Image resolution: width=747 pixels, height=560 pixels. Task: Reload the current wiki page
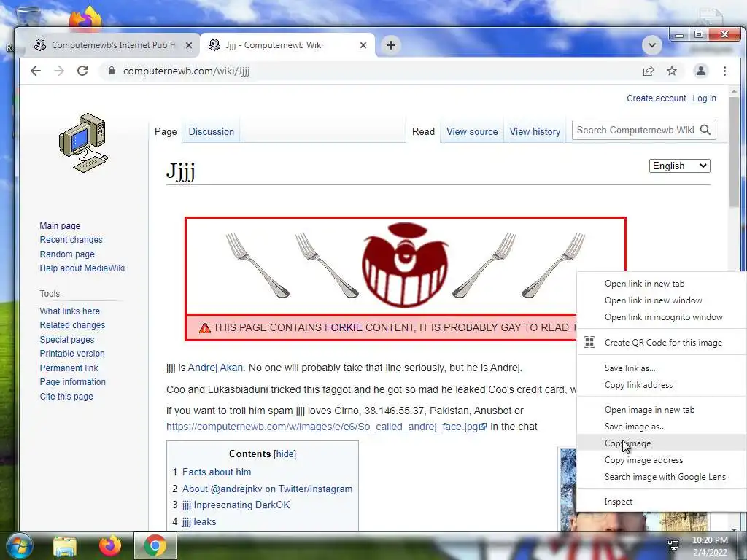[82, 71]
